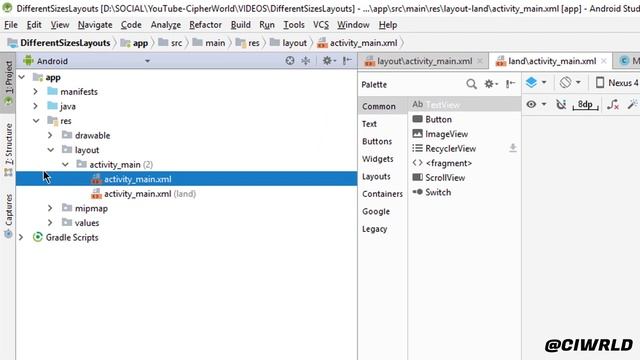Open the Buttons palette category
The width and height of the screenshot is (640, 360).
[x=377, y=142]
